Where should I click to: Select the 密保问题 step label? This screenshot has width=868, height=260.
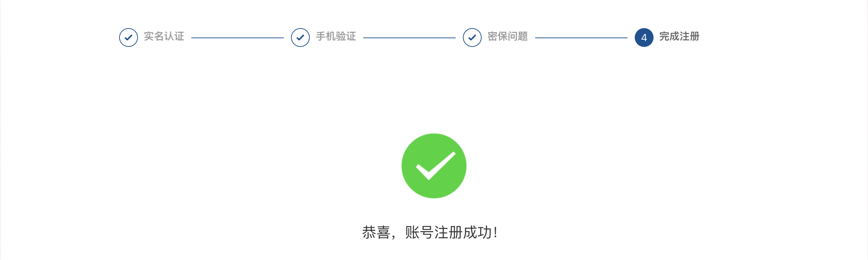(x=508, y=36)
